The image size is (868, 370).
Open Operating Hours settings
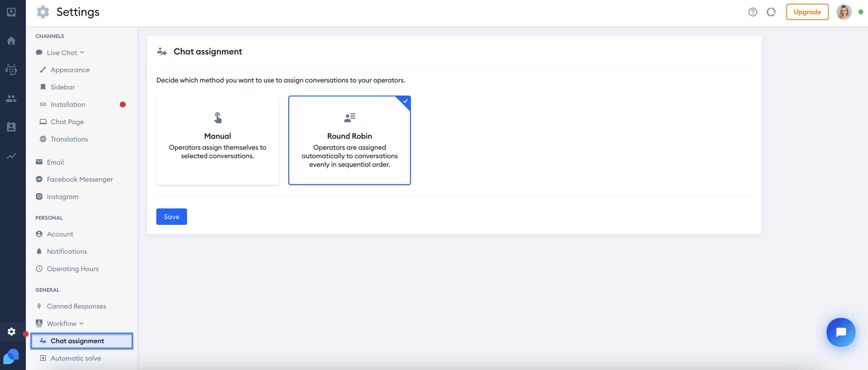[x=73, y=269]
